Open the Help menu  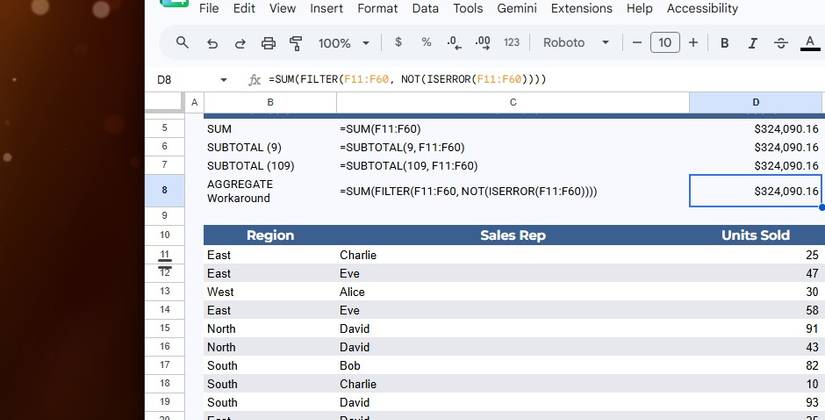(x=639, y=8)
